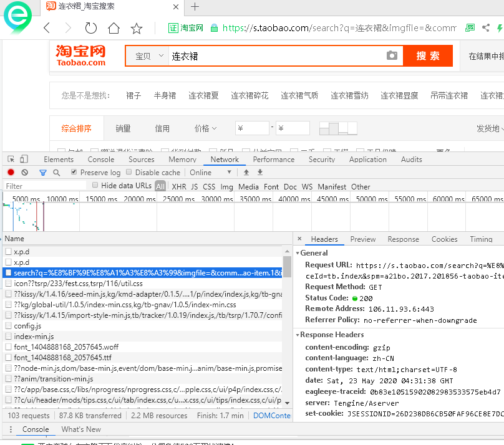Image resolution: width=504 pixels, height=445 pixels.
Task: Click the import HAR upload arrow
Action: pyautogui.click(x=246, y=173)
